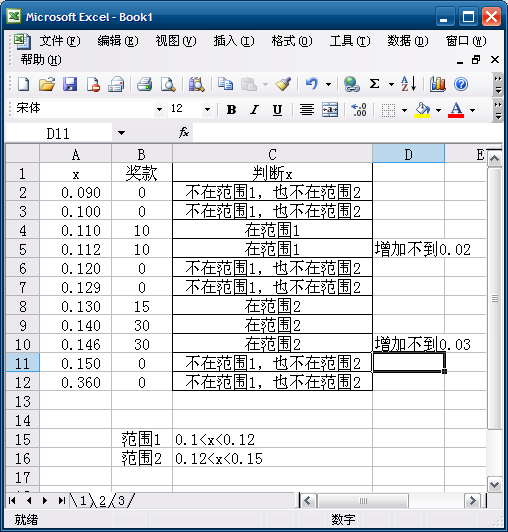508x532 pixels.
Task: Expand the font size 12 dropdown
Action: tap(207, 110)
